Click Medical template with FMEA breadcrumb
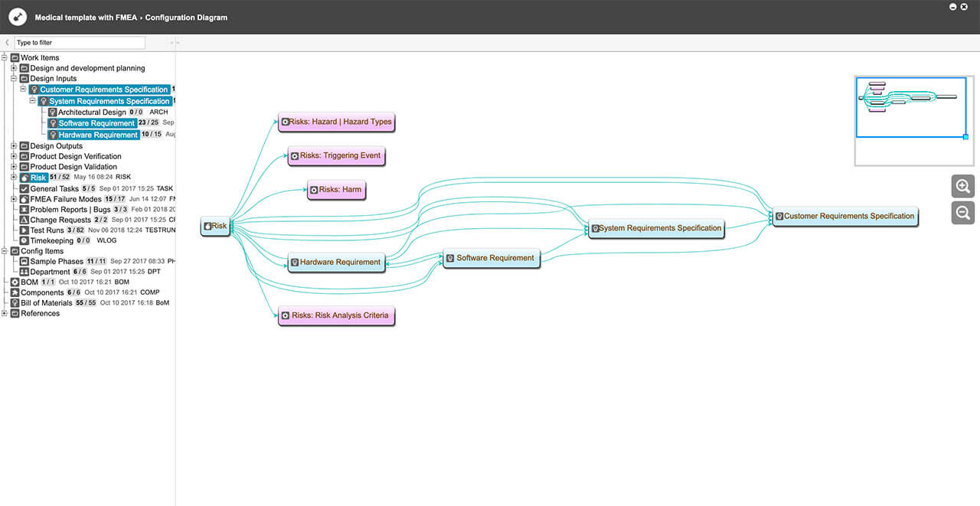The height and width of the screenshot is (506, 980). pyautogui.click(x=86, y=18)
